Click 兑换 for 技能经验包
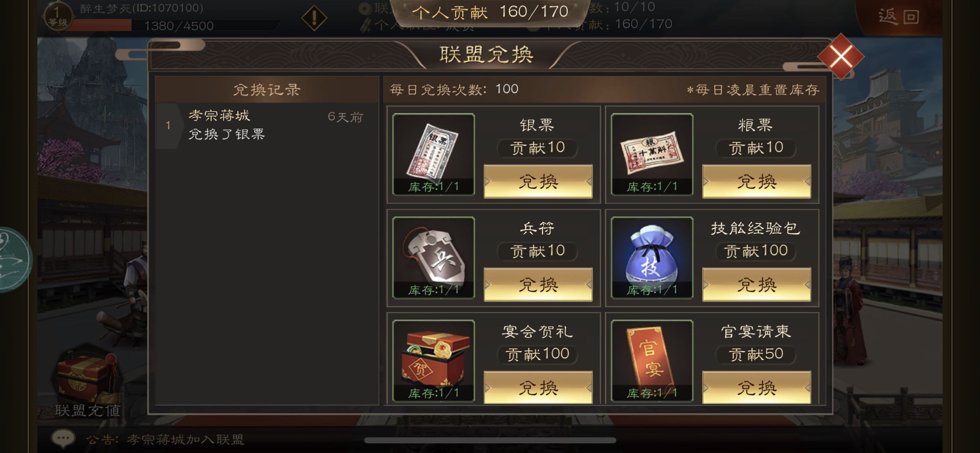The height and width of the screenshot is (453, 980). [x=756, y=284]
